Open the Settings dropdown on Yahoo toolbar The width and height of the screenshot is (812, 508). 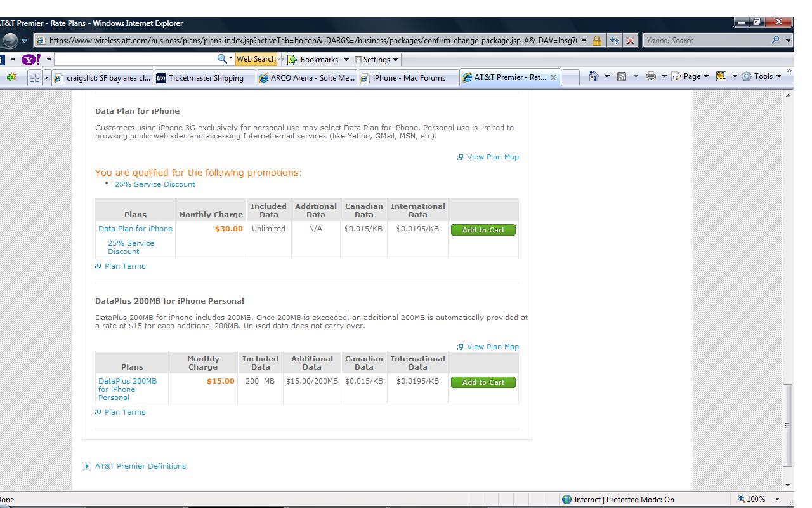(396, 59)
